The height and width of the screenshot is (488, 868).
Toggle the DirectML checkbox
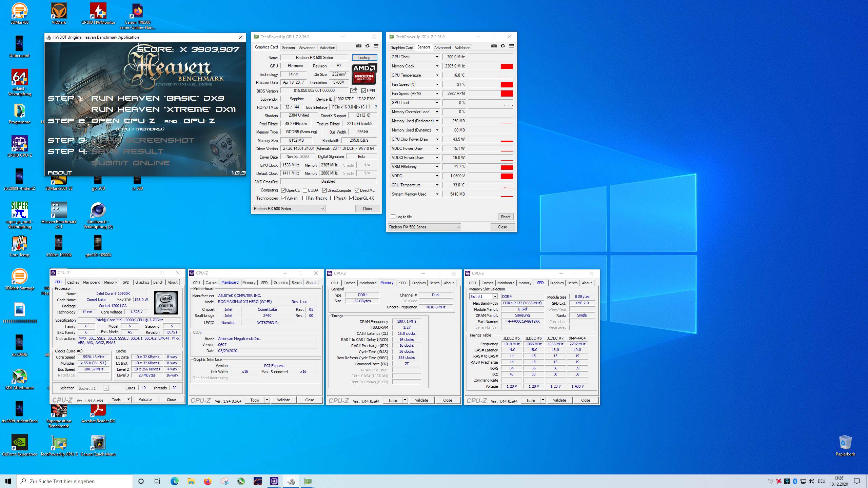tap(357, 190)
